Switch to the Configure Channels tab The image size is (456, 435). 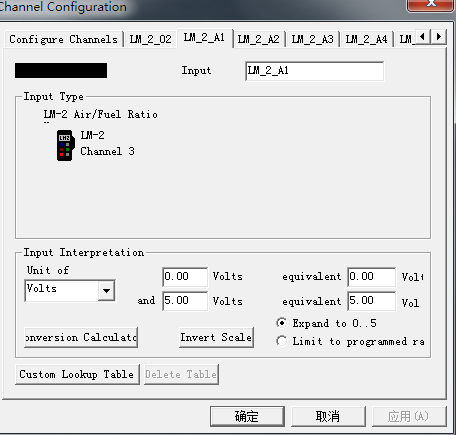point(63,39)
